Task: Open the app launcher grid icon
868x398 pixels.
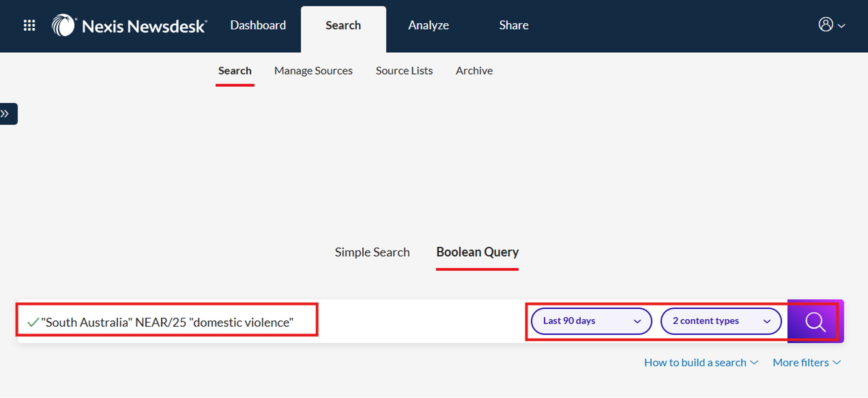Action: tap(29, 25)
